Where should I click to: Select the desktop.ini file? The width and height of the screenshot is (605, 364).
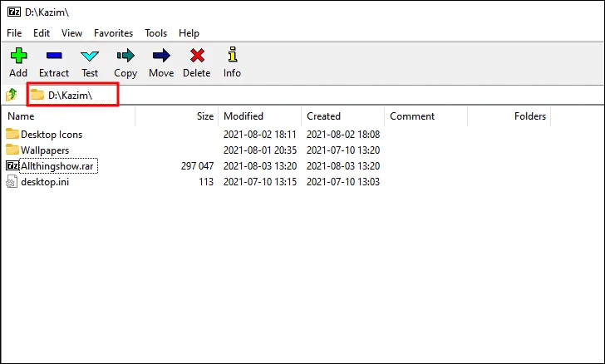click(45, 182)
